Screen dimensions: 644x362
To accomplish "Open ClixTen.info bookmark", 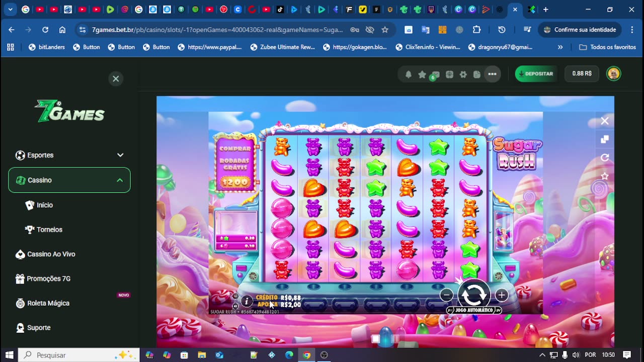I will coord(428,47).
